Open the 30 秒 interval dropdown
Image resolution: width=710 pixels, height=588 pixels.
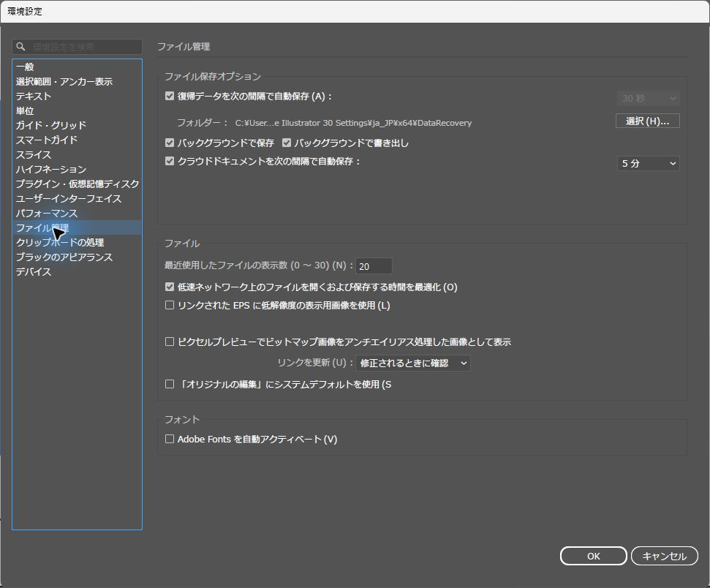coord(648,98)
